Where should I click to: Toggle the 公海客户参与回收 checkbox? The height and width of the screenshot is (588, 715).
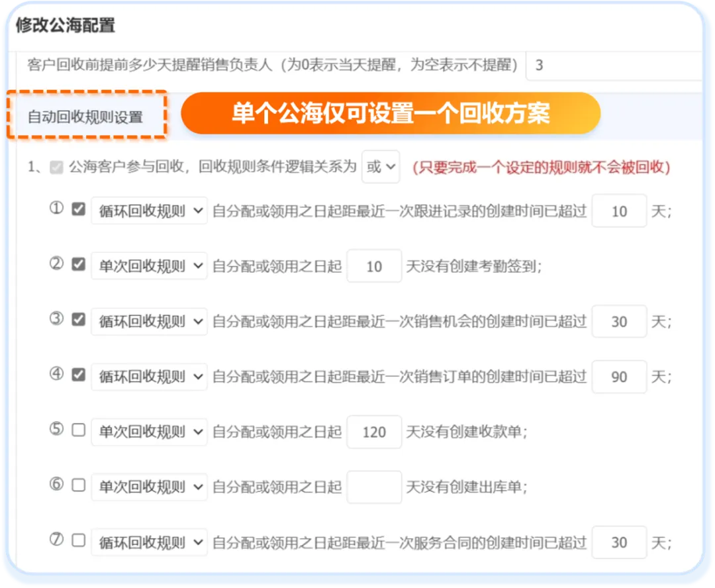pyautogui.click(x=57, y=168)
